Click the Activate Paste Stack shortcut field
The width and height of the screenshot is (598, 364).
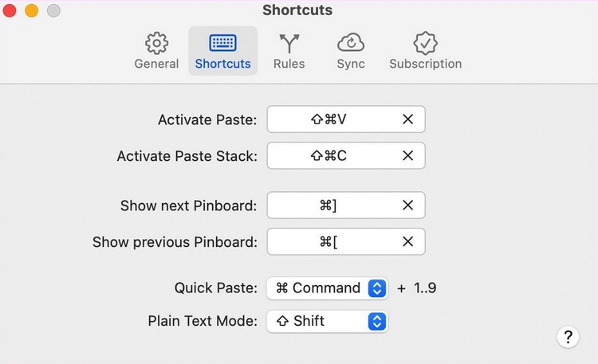(x=329, y=156)
